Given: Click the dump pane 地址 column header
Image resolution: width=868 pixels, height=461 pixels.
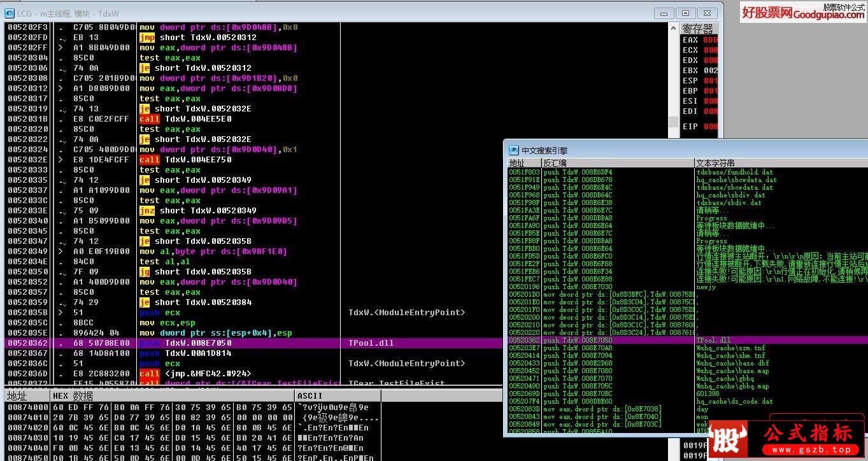Looking at the screenshot, I should [x=27, y=396].
